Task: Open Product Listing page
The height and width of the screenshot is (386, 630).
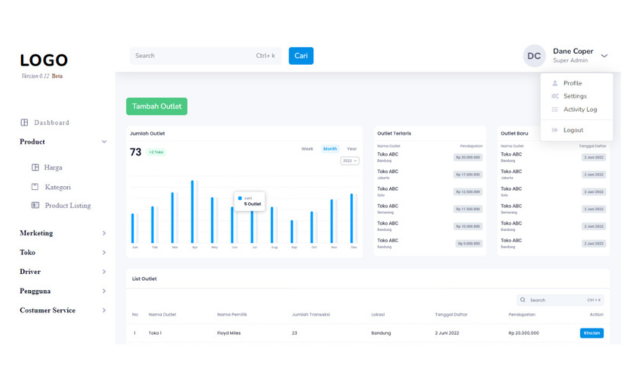Action: (x=68, y=206)
